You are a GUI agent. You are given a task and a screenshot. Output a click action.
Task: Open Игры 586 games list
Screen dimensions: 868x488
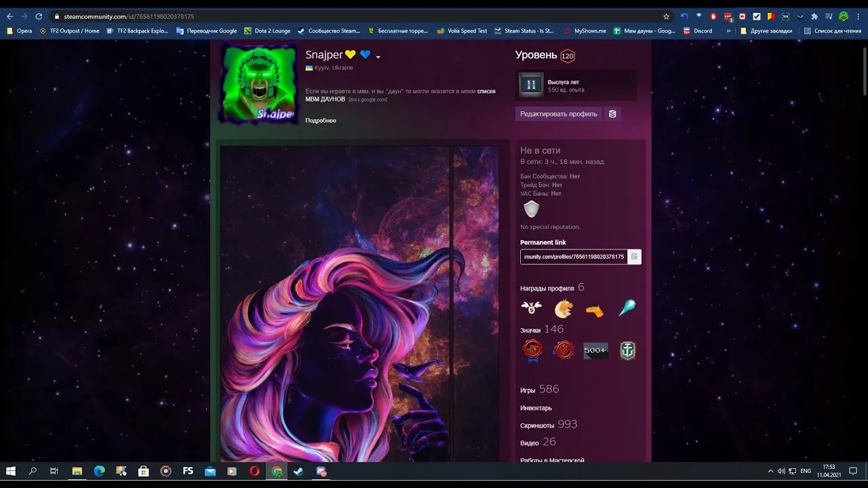pos(540,390)
